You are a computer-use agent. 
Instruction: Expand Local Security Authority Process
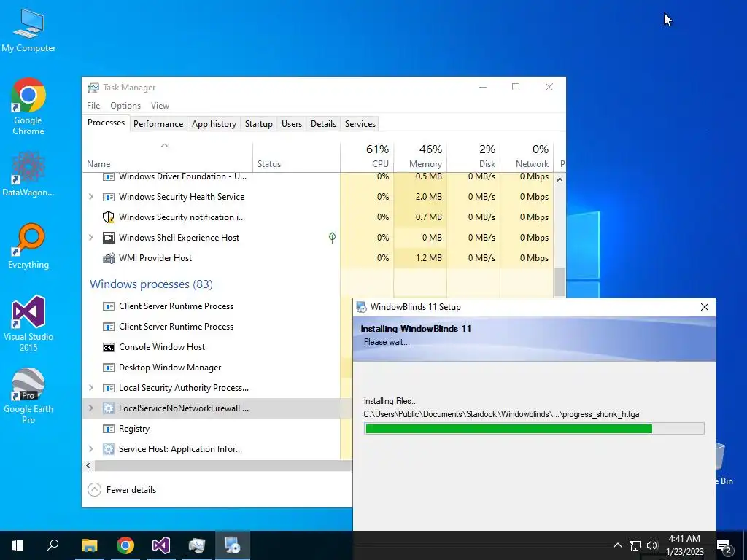[x=91, y=388]
